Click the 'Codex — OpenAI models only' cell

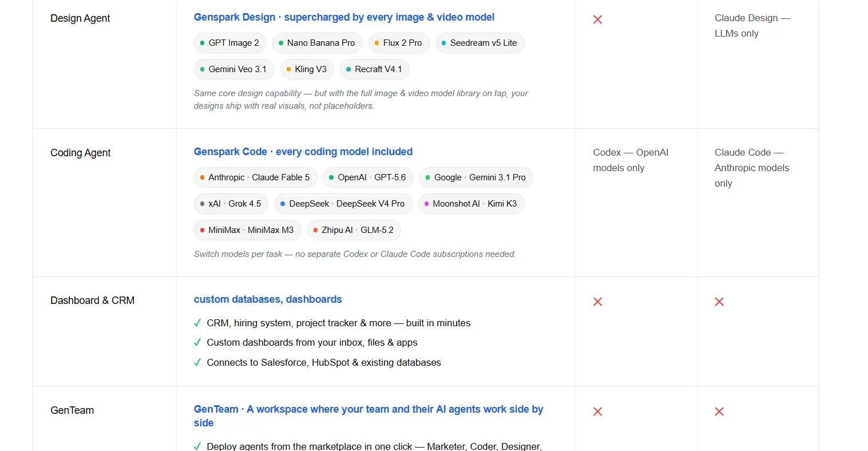click(x=631, y=160)
